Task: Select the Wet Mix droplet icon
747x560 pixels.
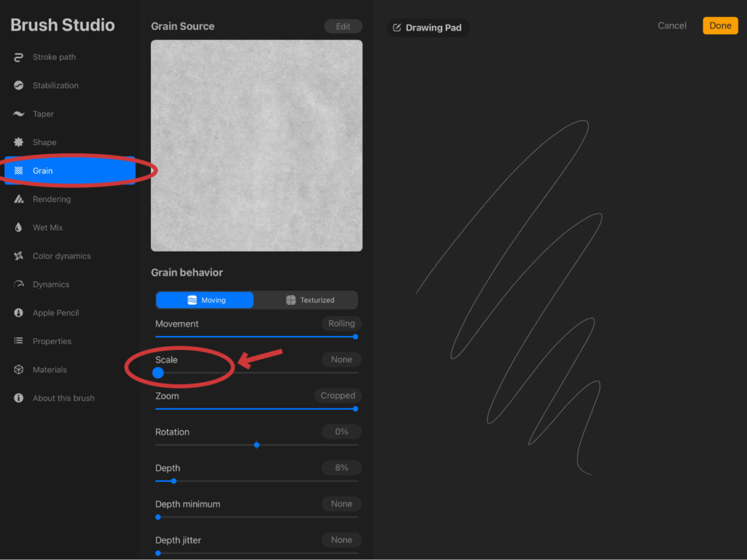Action: tap(19, 228)
